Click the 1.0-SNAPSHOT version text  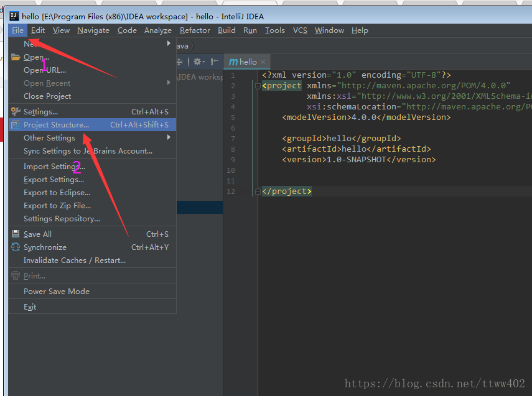click(357, 159)
